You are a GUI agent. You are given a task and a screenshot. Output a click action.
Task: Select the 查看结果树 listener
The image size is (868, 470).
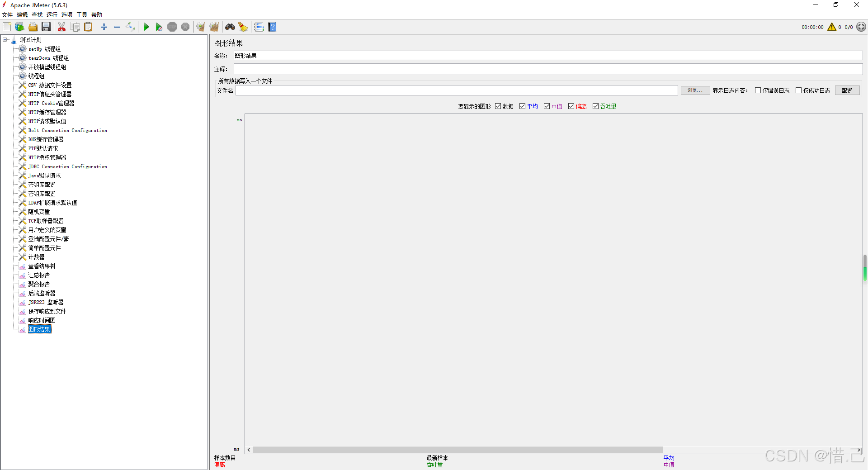click(42, 266)
